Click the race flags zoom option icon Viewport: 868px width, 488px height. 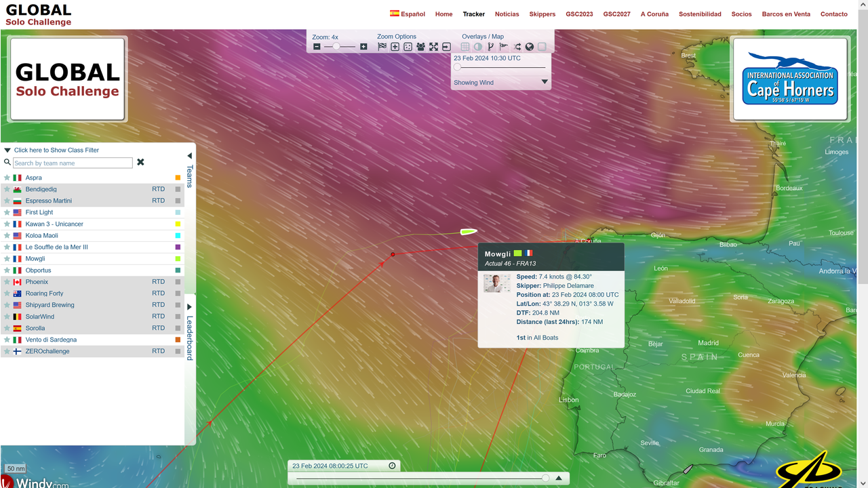(382, 47)
